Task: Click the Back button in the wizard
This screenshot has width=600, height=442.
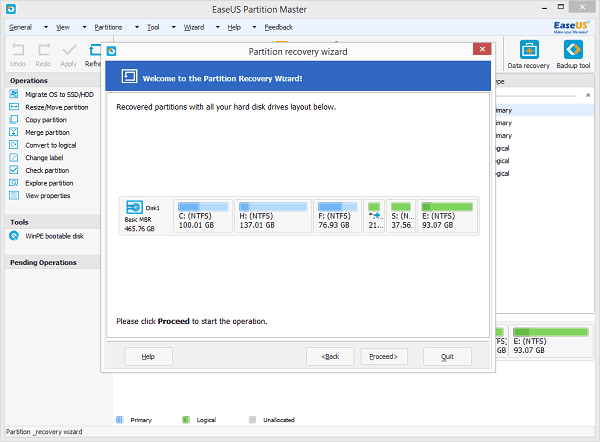Action: click(x=330, y=356)
